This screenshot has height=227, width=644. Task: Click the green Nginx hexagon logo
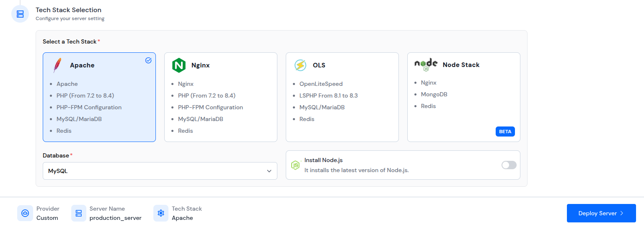[x=179, y=65]
